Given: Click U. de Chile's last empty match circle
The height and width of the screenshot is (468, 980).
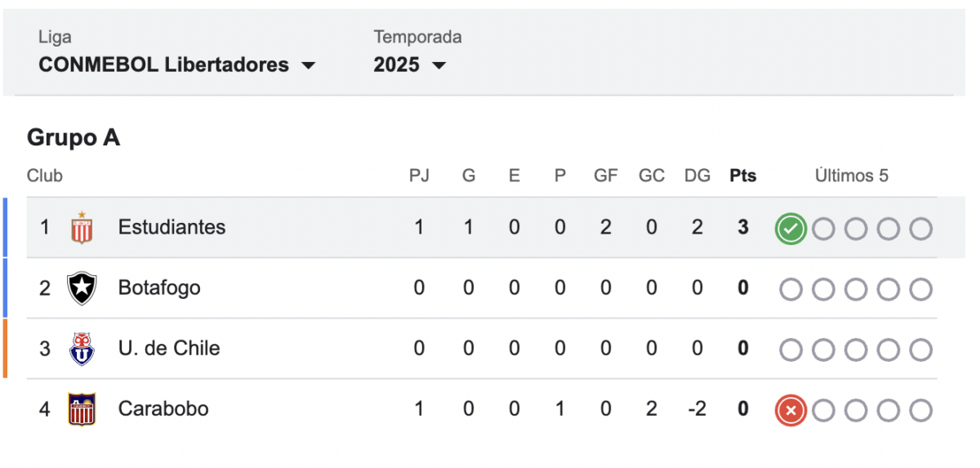Looking at the screenshot, I should 920,350.
